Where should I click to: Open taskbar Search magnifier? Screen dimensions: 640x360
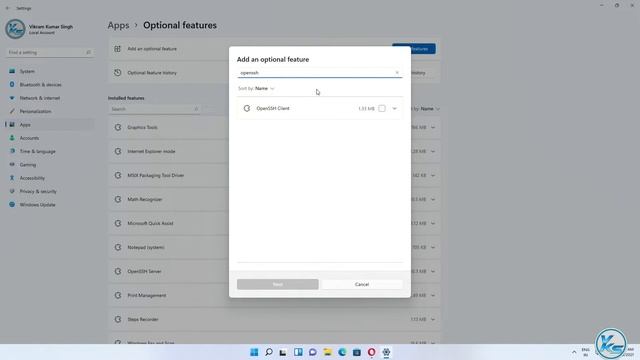pyautogui.click(x=269, y=352)
